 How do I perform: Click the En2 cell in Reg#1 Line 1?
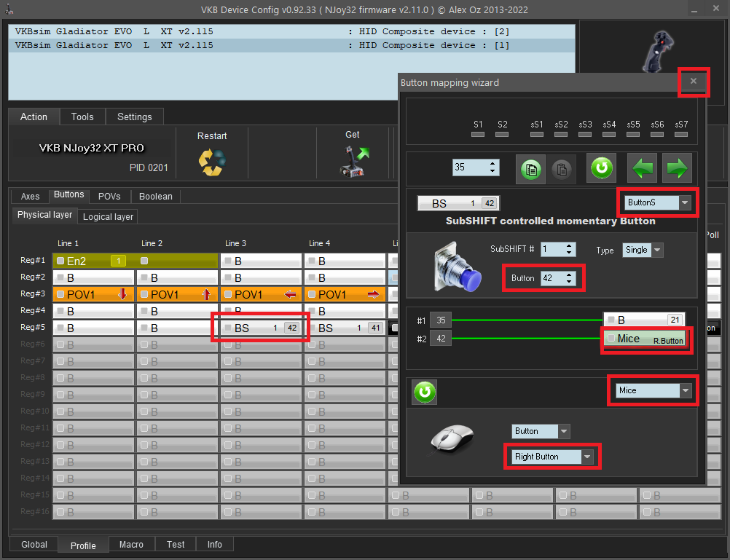click(x=93, y=261)
